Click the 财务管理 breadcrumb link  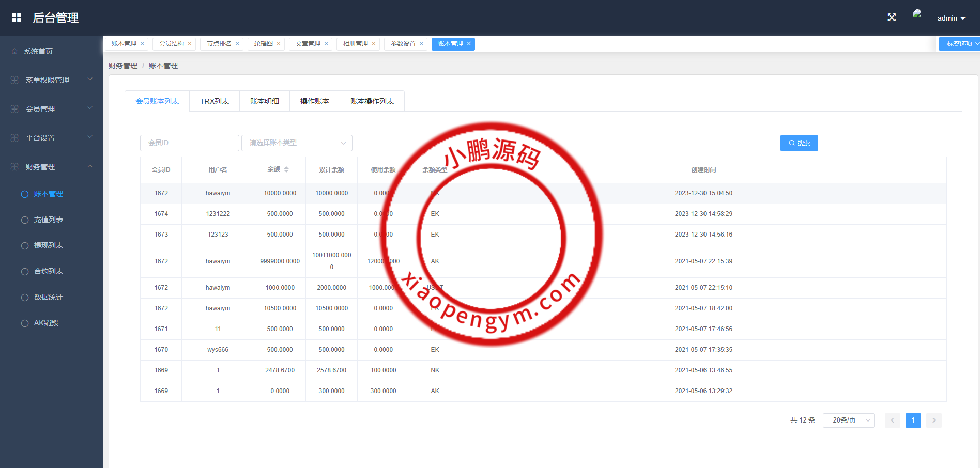point(122,66)
